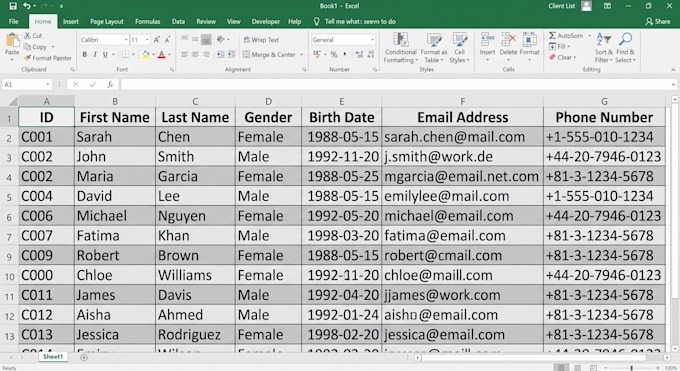Toggle Wrap Text
680x371 pixels.
click(x=262, y=39)
